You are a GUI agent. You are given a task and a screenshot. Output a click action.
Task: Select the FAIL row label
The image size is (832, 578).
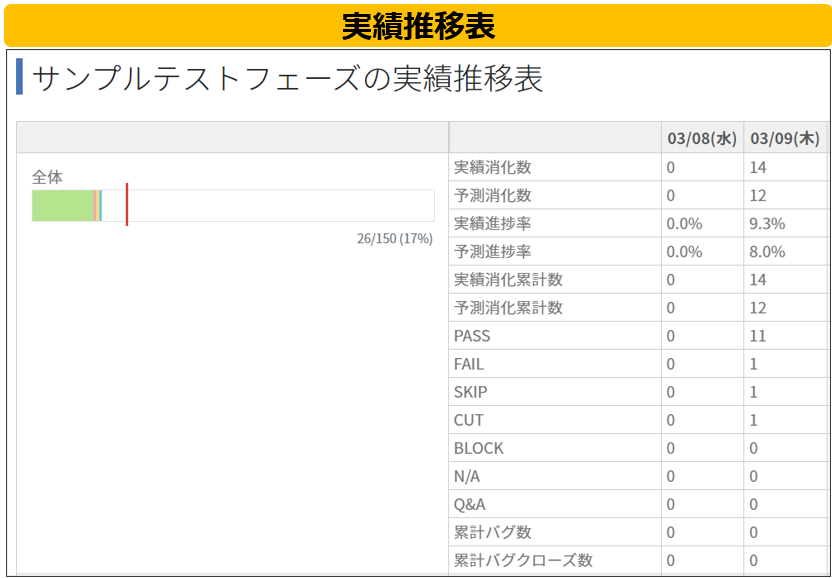click(469, 364)
